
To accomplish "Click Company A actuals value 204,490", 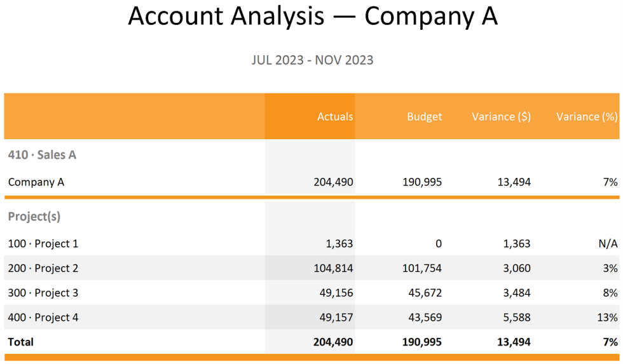I will pos(333,182).
